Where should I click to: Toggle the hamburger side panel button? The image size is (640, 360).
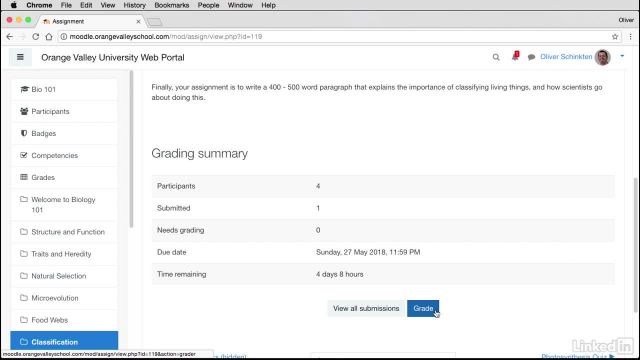(x=20, y=57)
